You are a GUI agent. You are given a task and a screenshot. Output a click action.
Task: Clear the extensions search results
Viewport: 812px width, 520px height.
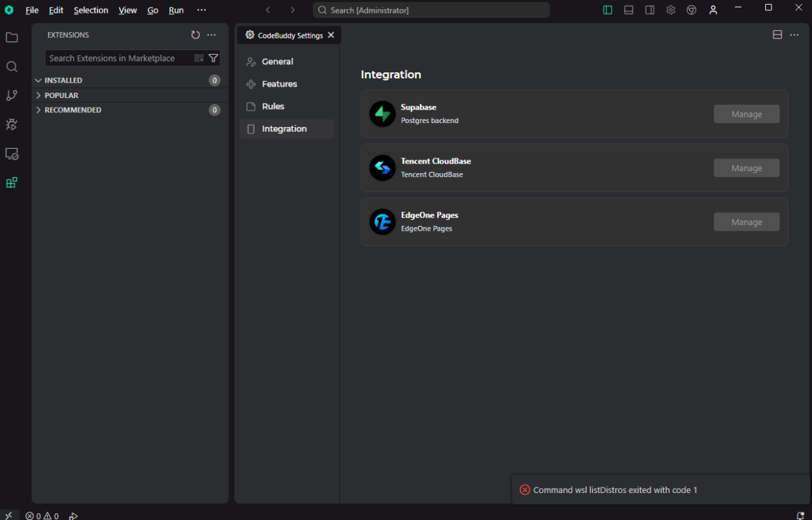(x=198, y=58)
